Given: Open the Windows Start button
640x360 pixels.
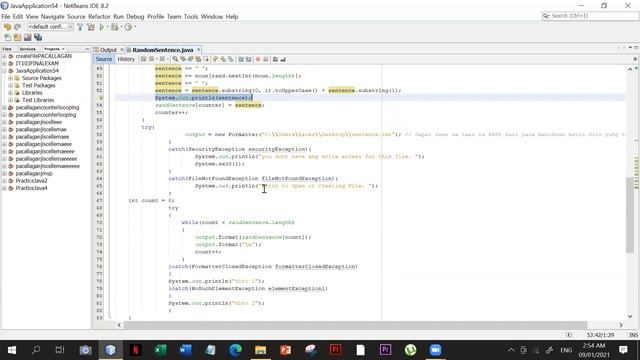Looking at the screenshot, I should click(12, 350).
